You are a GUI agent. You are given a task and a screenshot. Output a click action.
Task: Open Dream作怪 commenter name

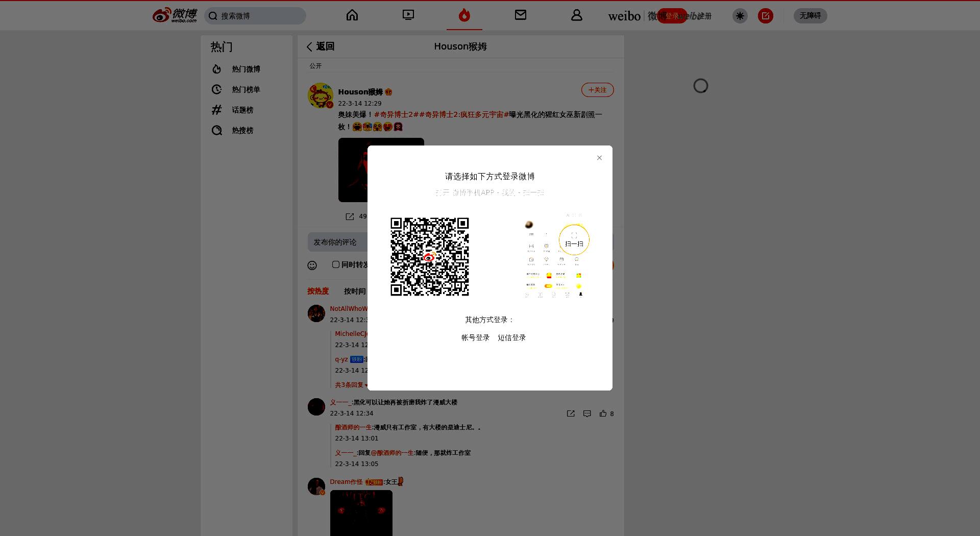click(x=346, y=482)
